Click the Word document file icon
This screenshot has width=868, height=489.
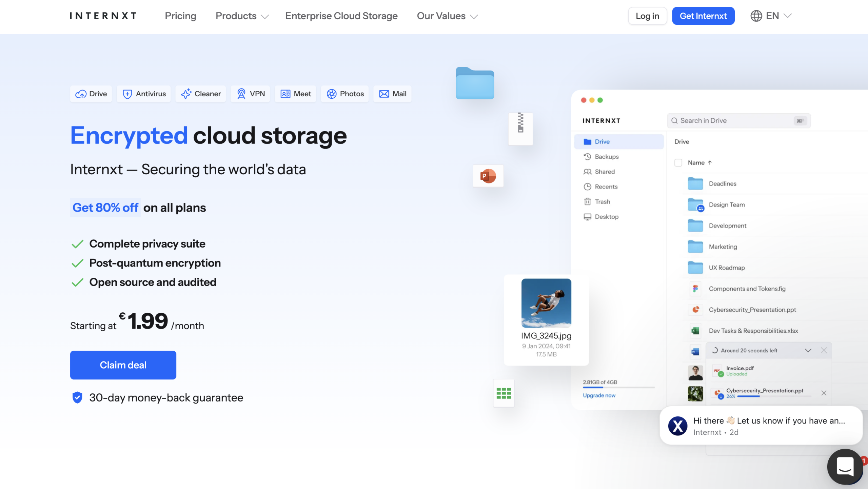pyautogui.click(x=695, y=352)
